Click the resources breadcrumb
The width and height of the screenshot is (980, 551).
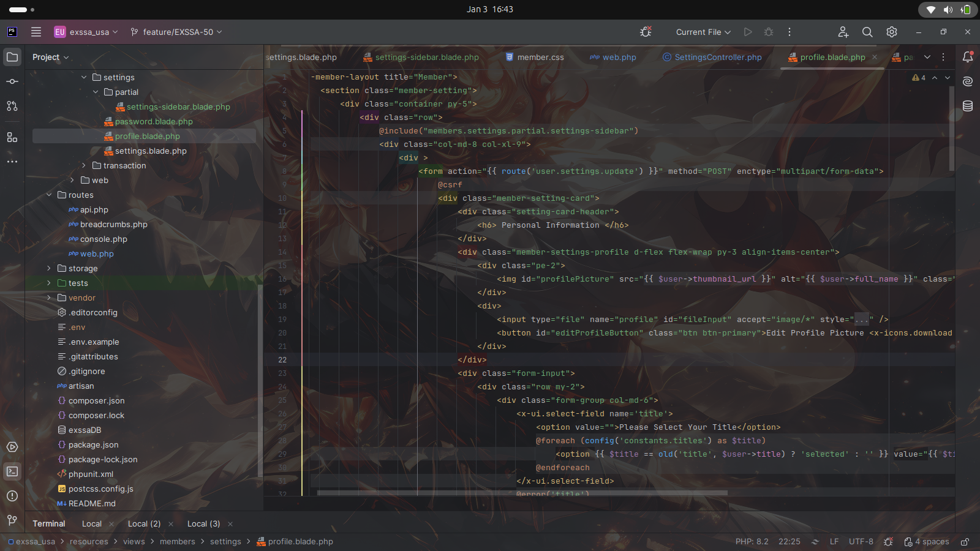[89, 542]
